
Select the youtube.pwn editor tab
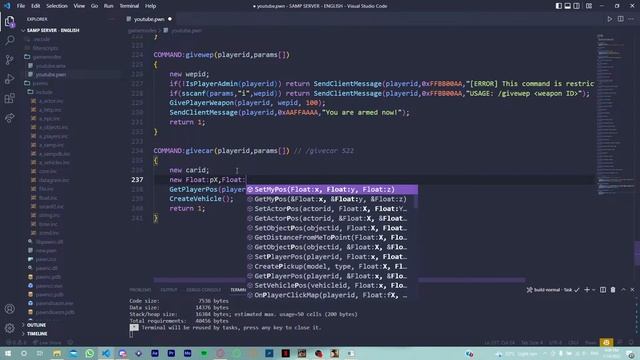point(149,19)
